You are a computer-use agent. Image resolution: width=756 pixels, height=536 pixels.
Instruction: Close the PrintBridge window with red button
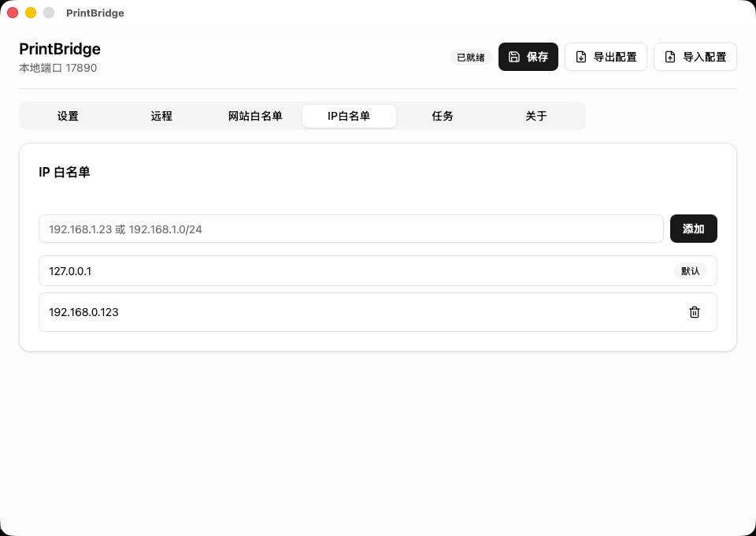pos(13,13)
